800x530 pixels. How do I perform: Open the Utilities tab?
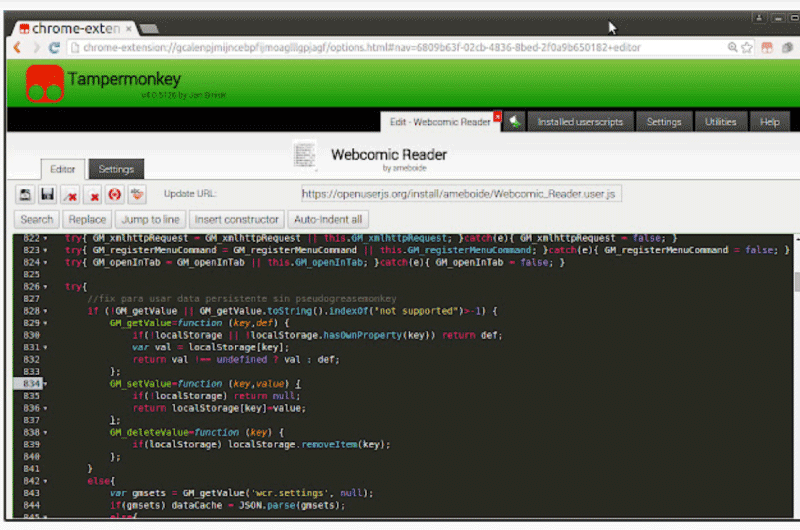[x=720, y=122]
